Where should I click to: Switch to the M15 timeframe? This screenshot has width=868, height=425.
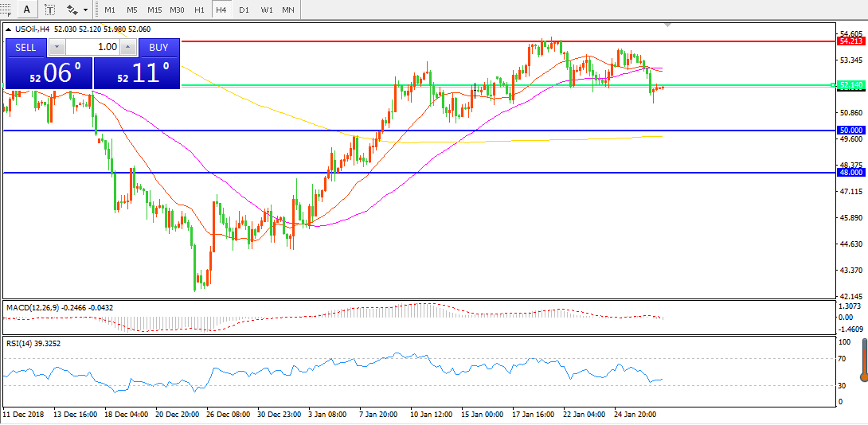coord(154,10)
